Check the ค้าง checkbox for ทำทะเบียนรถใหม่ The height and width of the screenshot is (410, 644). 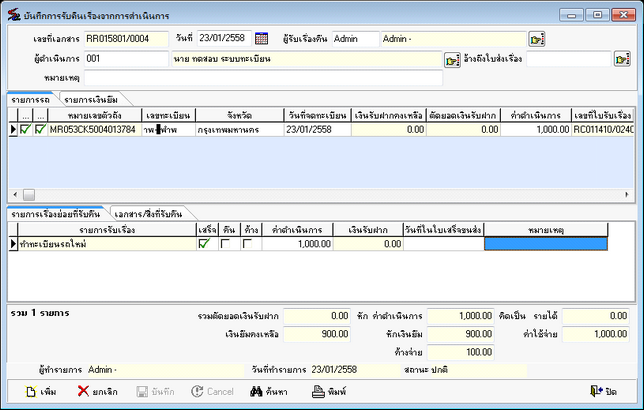click(247, 244)
